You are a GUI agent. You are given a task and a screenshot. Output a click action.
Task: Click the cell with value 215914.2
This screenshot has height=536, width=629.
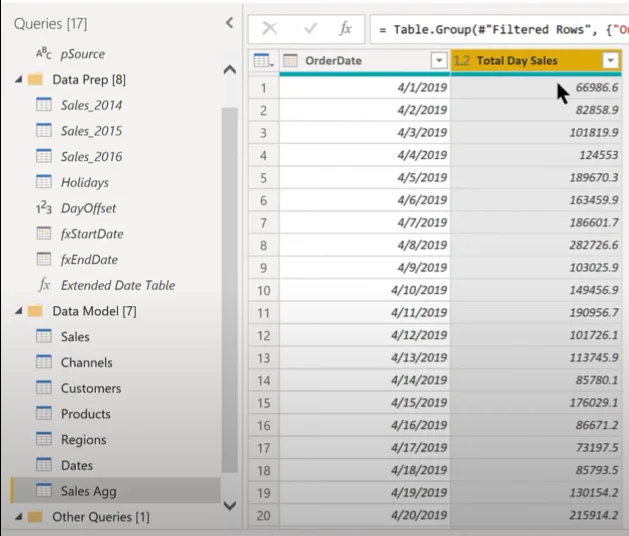(536, 515)
